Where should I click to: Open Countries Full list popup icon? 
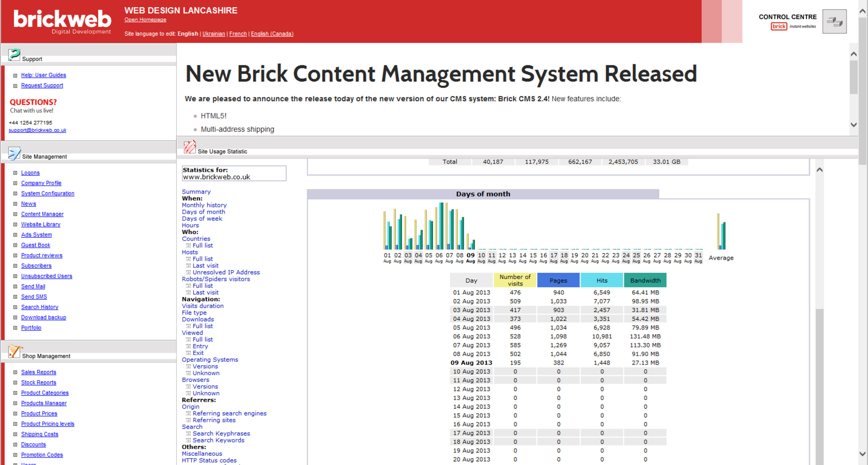click(188, 246)
